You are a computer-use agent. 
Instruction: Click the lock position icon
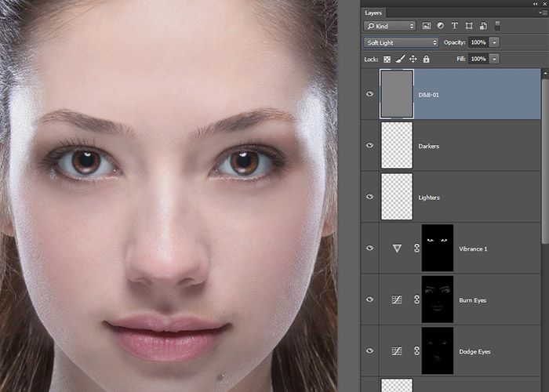click(x=413, y=59)
